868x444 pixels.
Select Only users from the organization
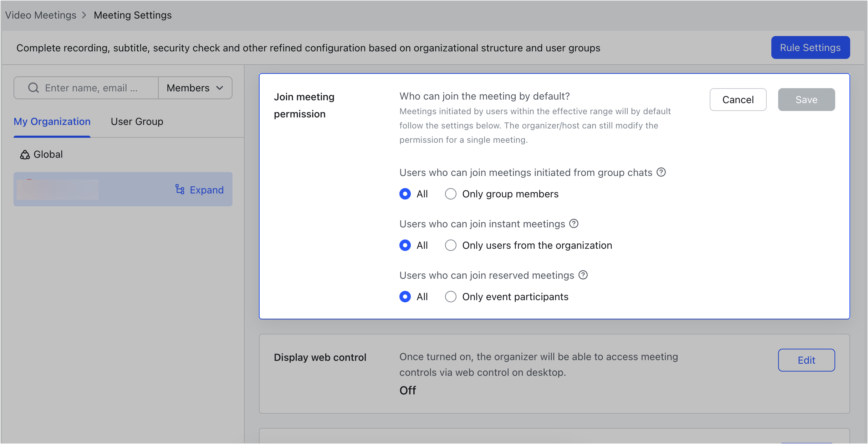[451, 245]
